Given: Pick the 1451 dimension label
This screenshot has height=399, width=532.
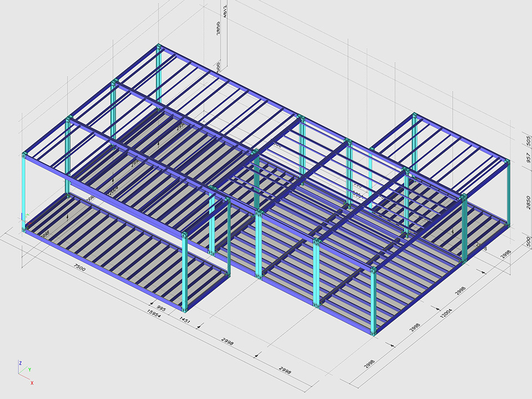Looking at the screenshot, I should click(185, 320).
